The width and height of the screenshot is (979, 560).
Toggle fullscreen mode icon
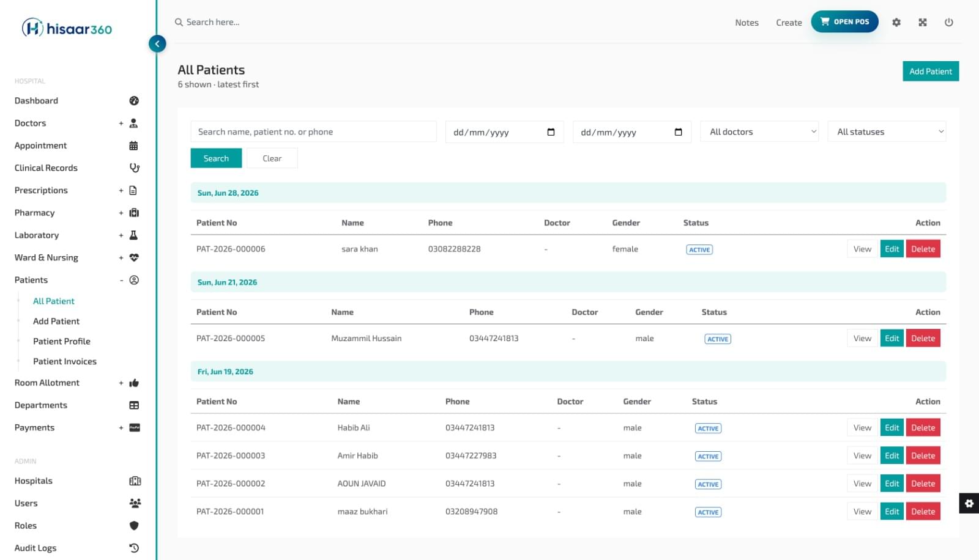923,23
